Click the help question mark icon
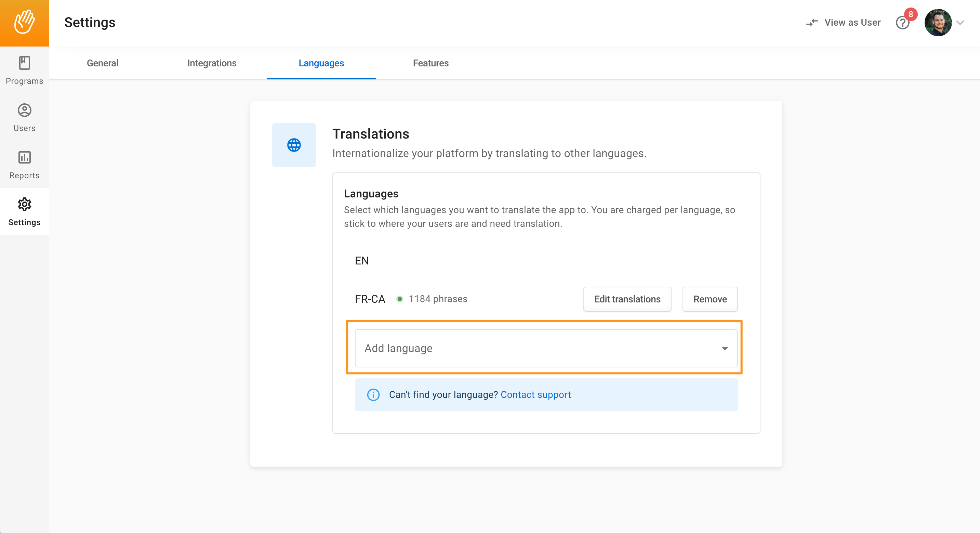Image resolution: width=980 pixels, height=533 pixels. pyautogui.click(x=902, y=23)
